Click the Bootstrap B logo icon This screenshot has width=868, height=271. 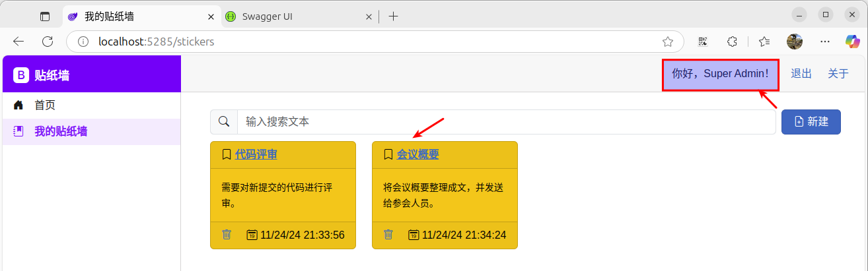point(21,75)
